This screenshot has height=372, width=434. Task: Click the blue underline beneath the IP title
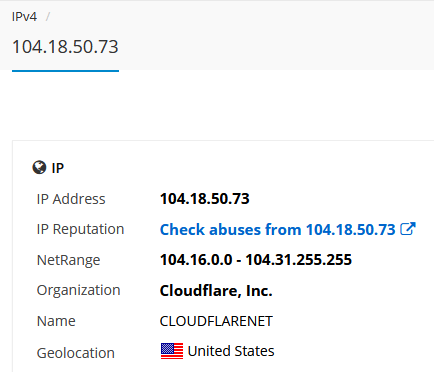click(x=65, y=71)
